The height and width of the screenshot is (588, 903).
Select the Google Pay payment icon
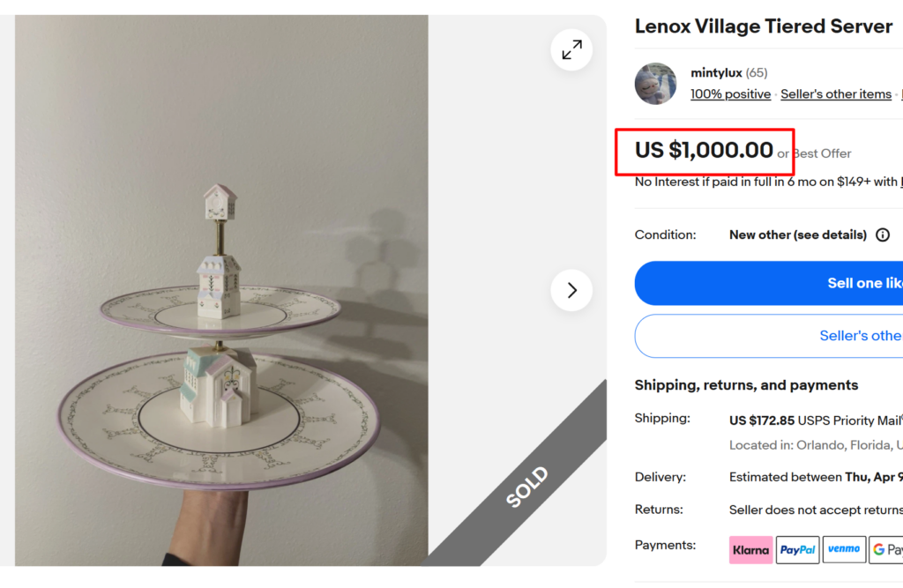click(x=886, y=549)
